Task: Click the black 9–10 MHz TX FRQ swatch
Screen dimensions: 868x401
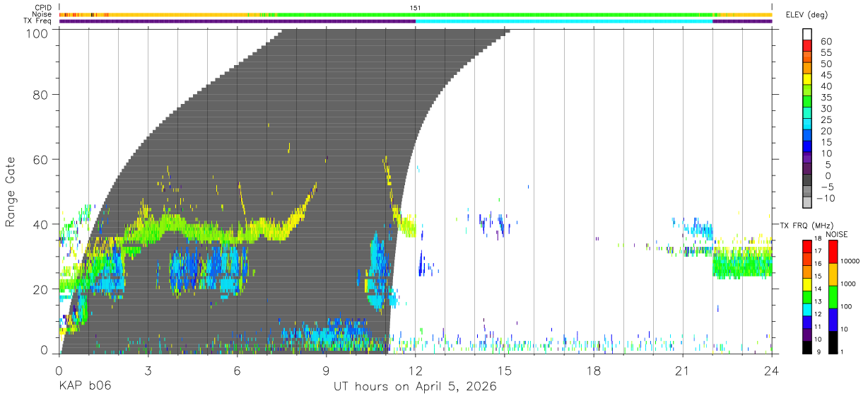Action: 807,347
